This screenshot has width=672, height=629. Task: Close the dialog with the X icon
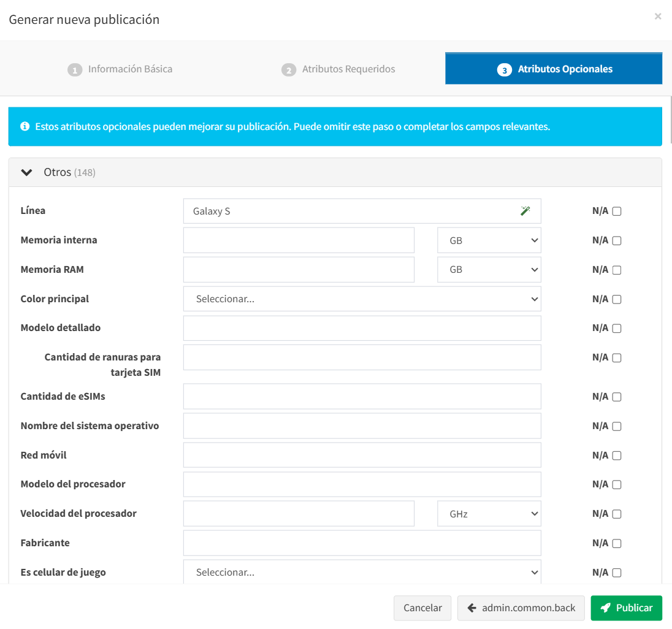click(658, 17)
